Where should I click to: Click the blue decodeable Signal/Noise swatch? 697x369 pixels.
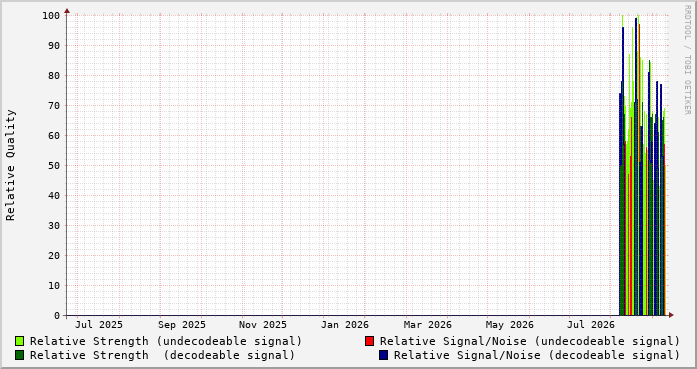coord(384,355)
